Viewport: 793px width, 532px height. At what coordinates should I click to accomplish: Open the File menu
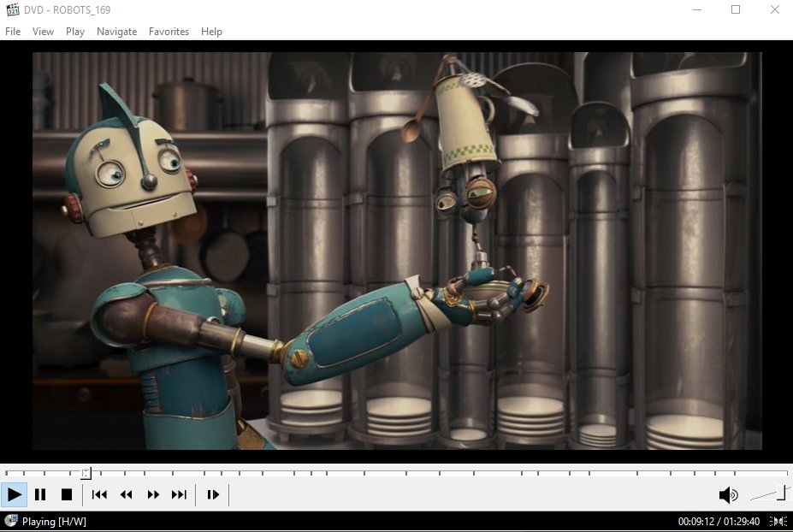tap(13, 31)
